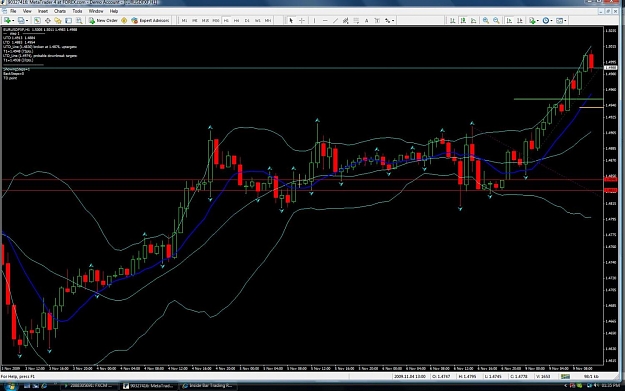The width and height of the screenshot is (625, 391).
Task: Click the New Chart icon
Action: coord(7,20)
